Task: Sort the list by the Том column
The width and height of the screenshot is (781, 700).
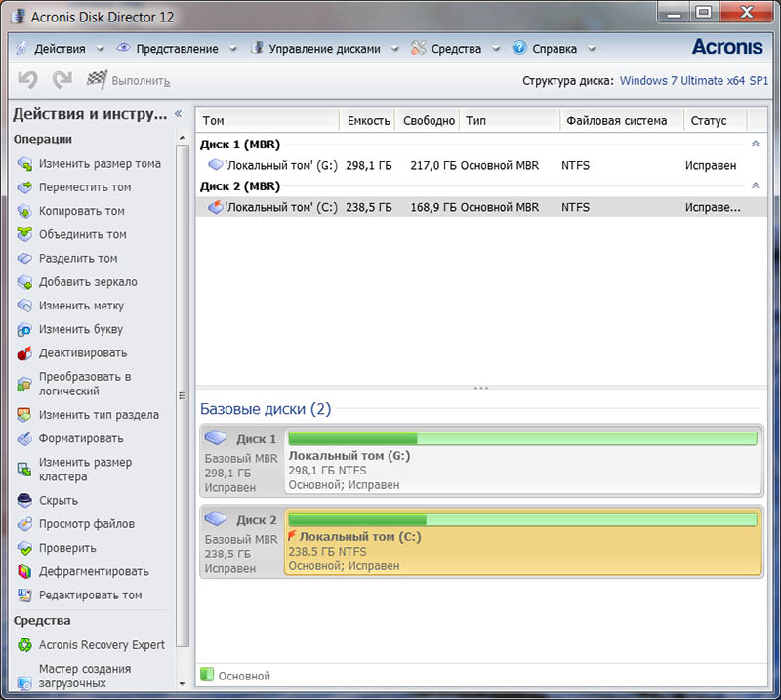Action: (268, 120)
